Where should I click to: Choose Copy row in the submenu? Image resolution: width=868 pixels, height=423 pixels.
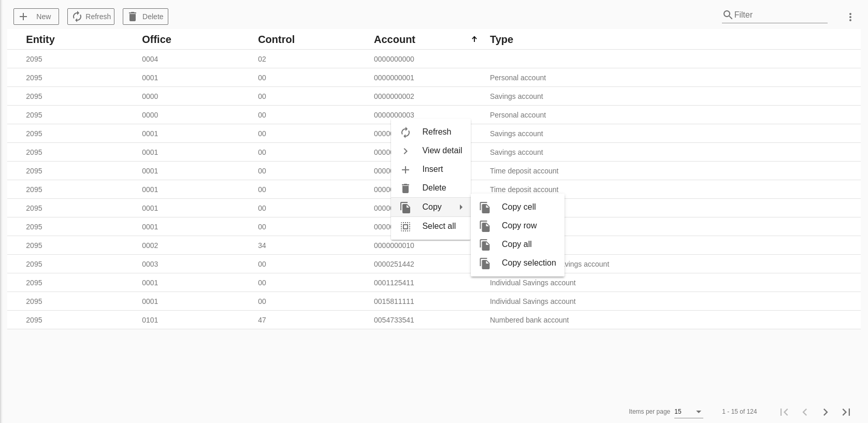pyautogui.click(x=517, y=226)
